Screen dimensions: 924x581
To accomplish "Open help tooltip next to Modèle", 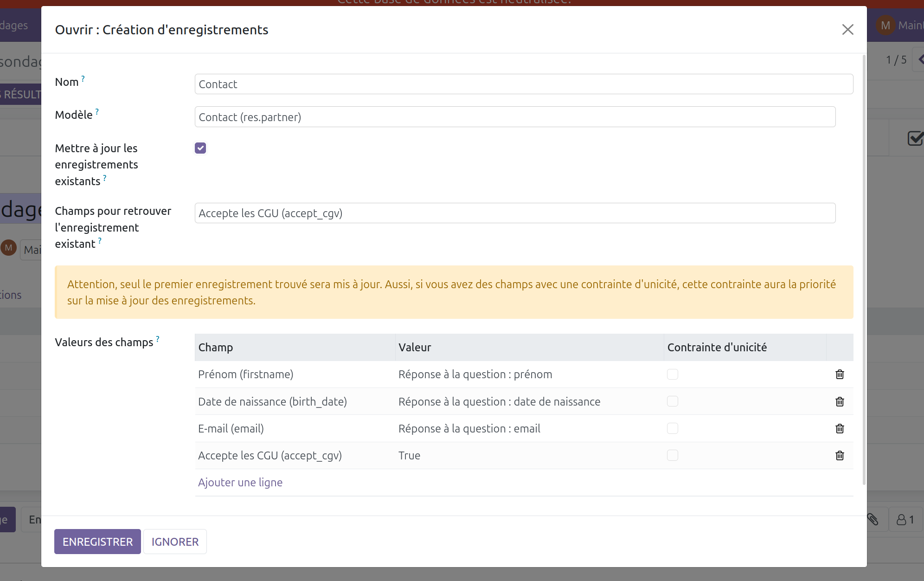I will pyautogui.click(x=97, y=111).
